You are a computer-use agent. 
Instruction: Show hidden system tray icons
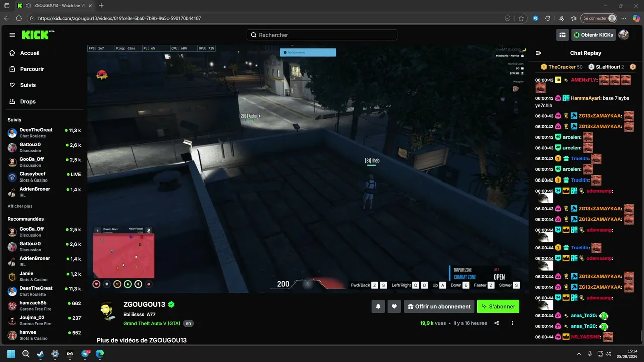pos(579,354)
